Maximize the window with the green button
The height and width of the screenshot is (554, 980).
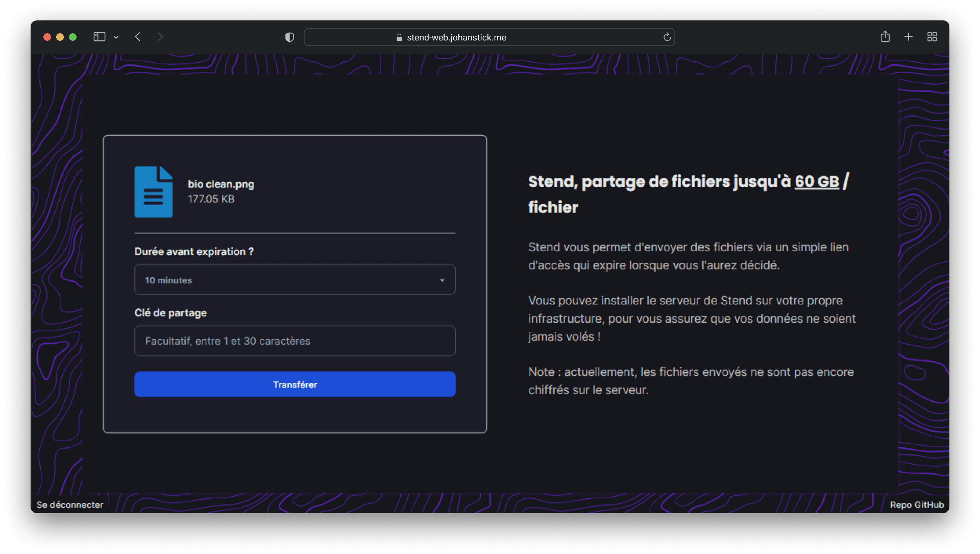(x=72, y=37)
